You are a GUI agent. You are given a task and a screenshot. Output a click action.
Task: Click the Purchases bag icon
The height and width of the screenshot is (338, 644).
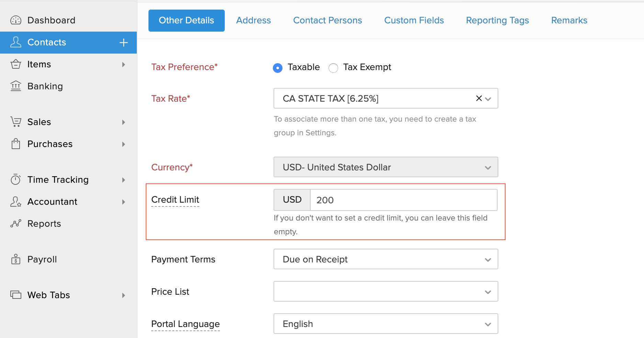15,144
